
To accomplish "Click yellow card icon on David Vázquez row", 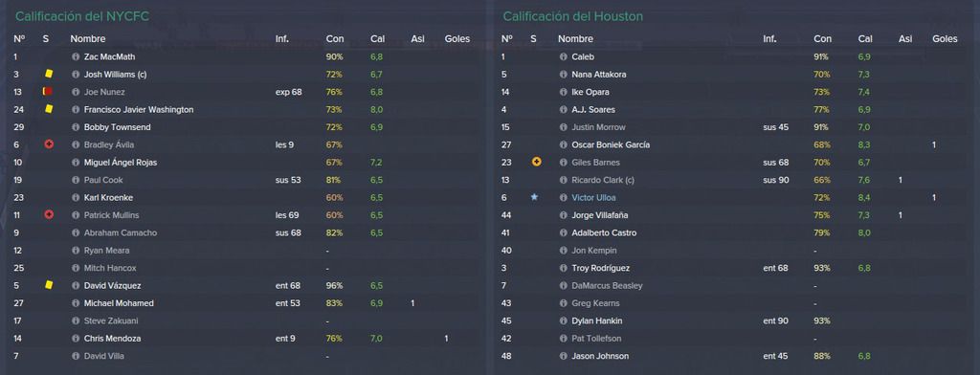I will point(49,285).
